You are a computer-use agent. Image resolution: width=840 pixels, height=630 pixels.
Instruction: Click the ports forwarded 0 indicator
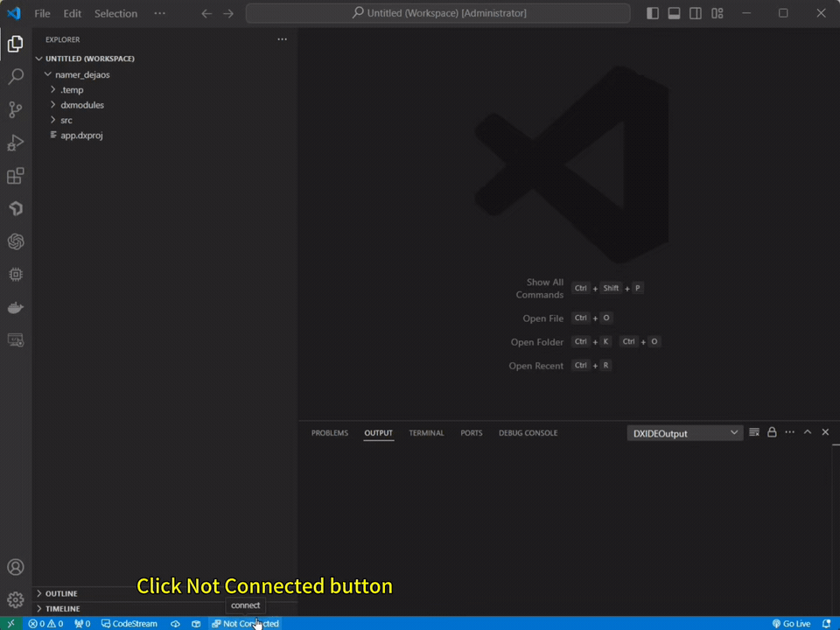pos(82,624)
